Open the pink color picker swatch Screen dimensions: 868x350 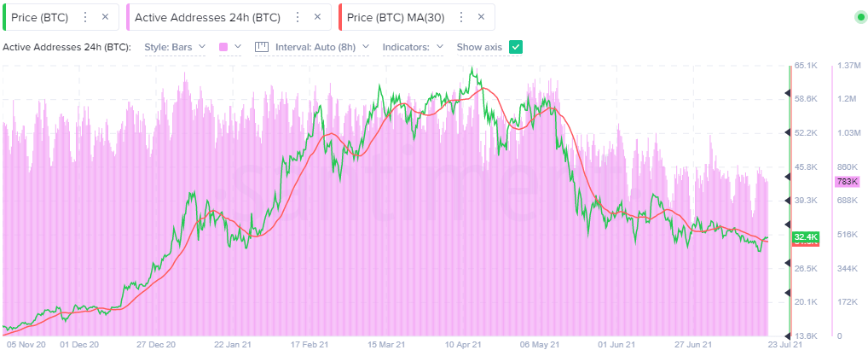tap(230, 47)
